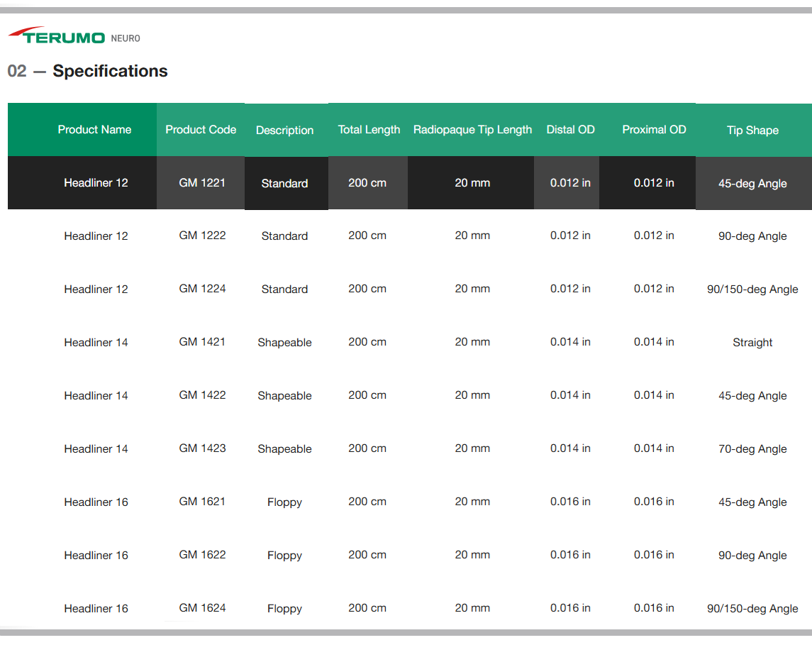812x645 pixels.
Task: Select the Description column header
Action: pos(284,131)
